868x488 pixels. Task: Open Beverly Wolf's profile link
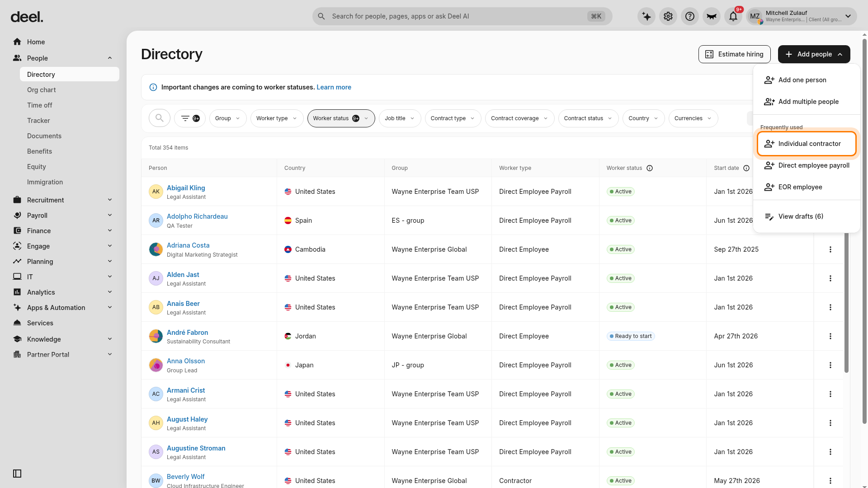pyautogui.click(x=185, y=477)
